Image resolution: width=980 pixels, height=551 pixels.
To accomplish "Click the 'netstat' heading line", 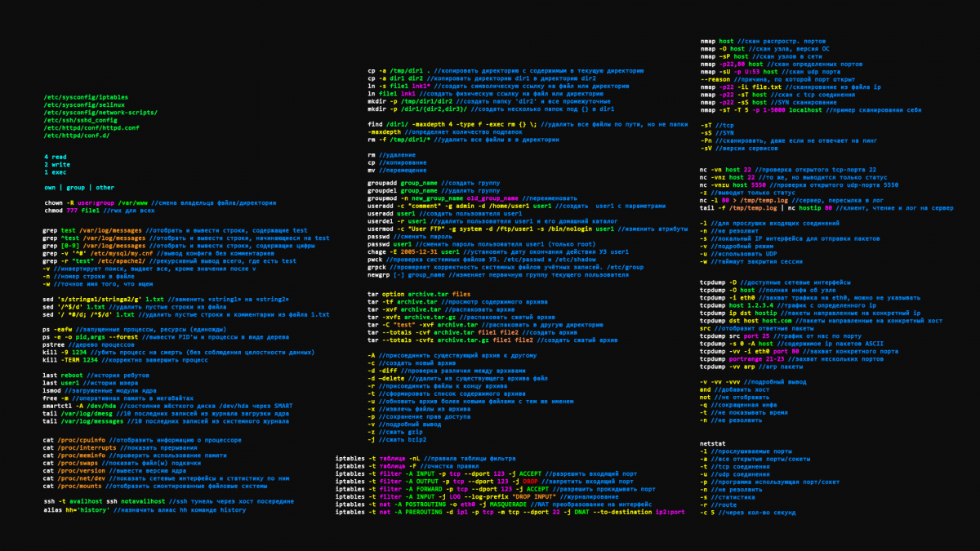I will (x=715, y=443).
